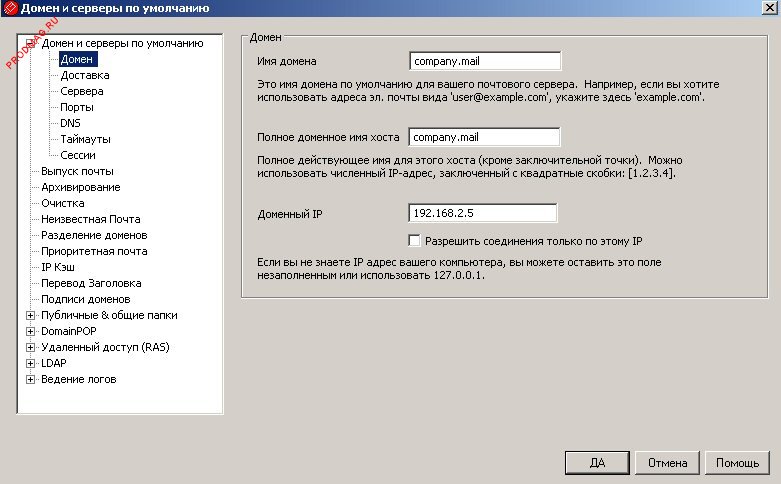
Task: Open 'Таймауты' settings
Action: (85, 139)
